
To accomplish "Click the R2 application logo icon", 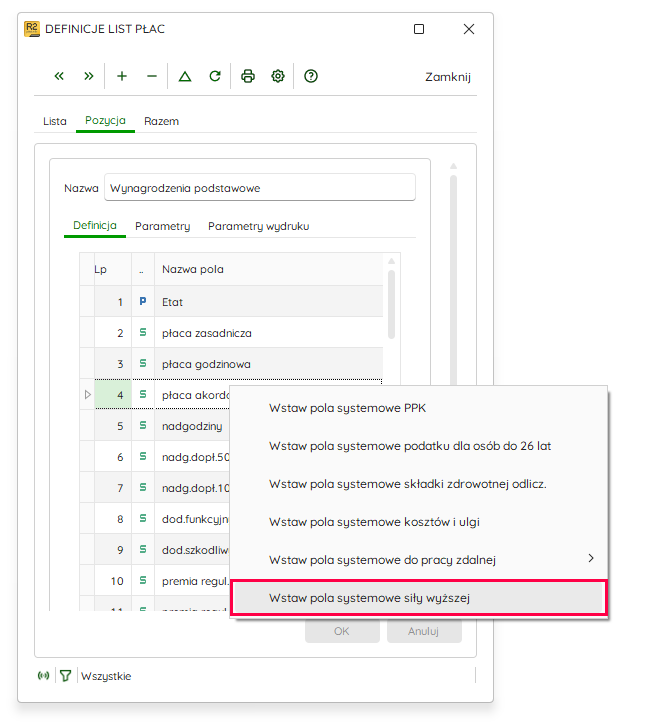I will click(32, 29).
